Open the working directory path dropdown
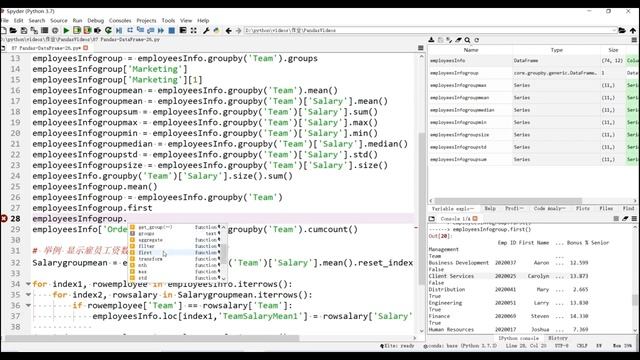640x360 pixels. (x=614, y=30)
